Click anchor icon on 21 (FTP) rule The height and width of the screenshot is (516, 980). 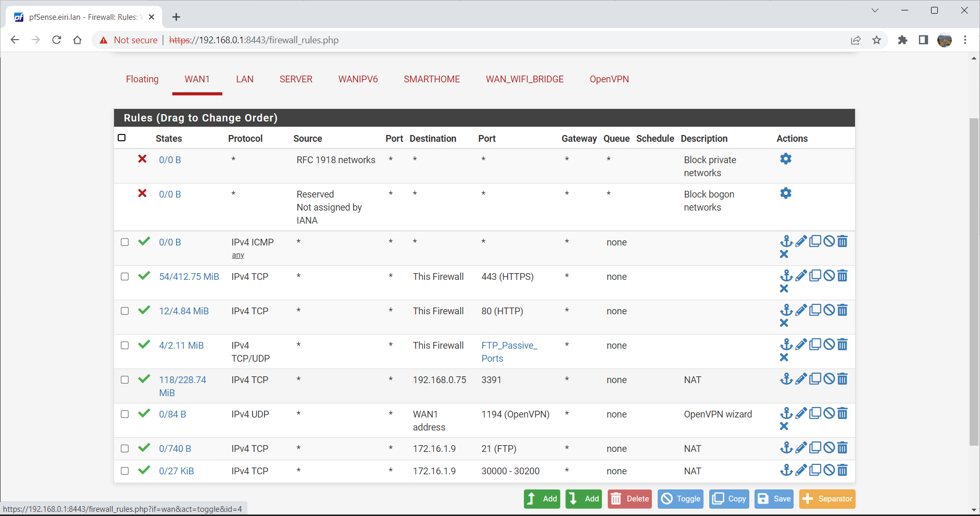click(786, 448)
